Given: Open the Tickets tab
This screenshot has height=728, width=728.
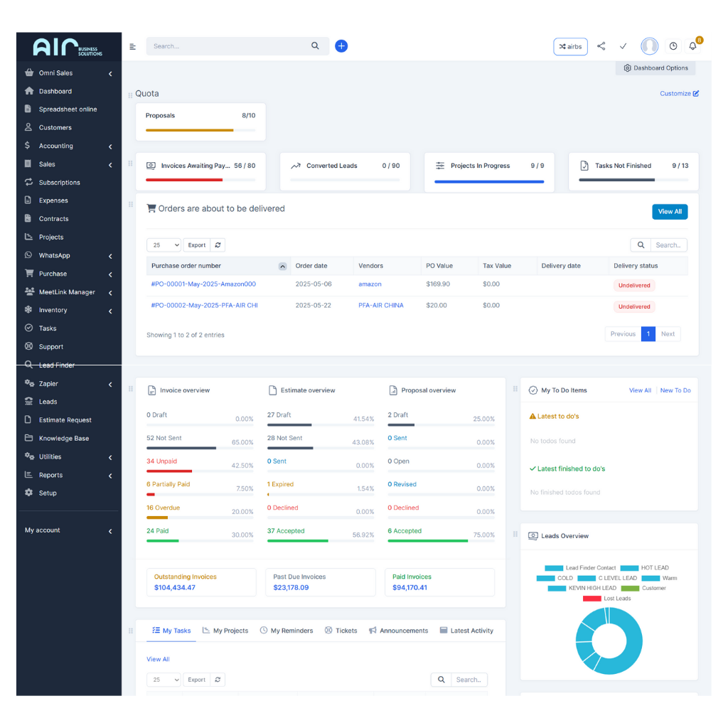Looking at the screenshot, I should pos(341,631).
